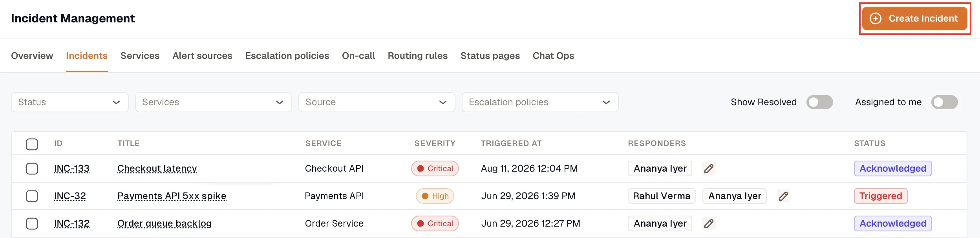Click the Ananya Iyer chip on INC-132
The image size is (980, 238).
[660, 223]
